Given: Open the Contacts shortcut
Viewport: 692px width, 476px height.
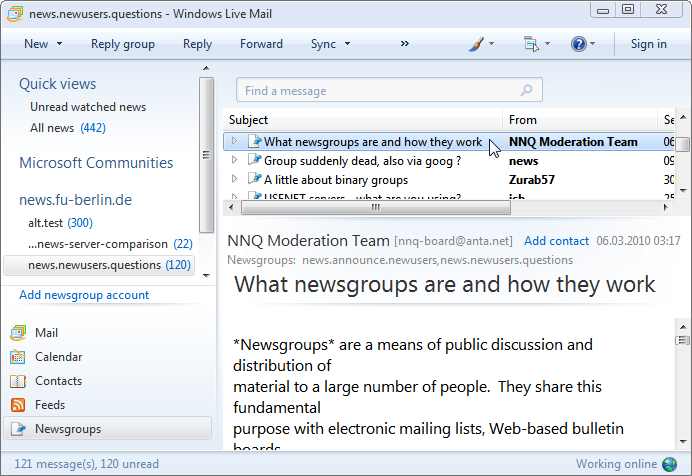Looking at the screenshot, I should click(58, 381).
